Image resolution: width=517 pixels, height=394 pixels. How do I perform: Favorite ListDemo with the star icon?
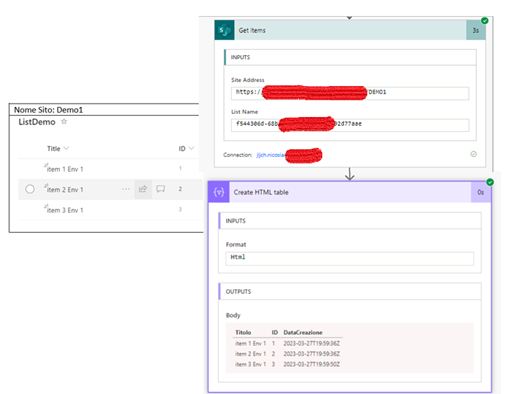pyautogui.click(x=64, y=122)
